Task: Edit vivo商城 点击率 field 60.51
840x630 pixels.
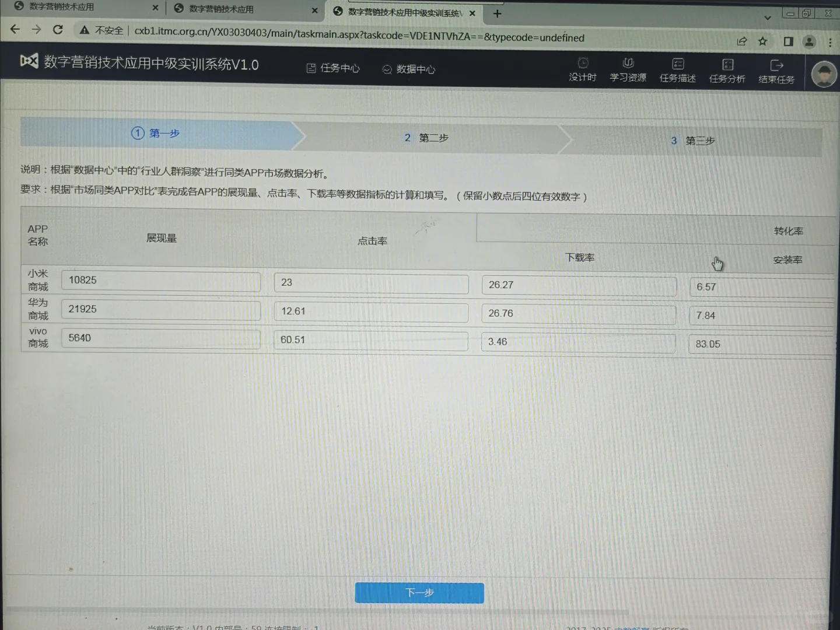Action: pyautogui.click(x=371, y=341)
